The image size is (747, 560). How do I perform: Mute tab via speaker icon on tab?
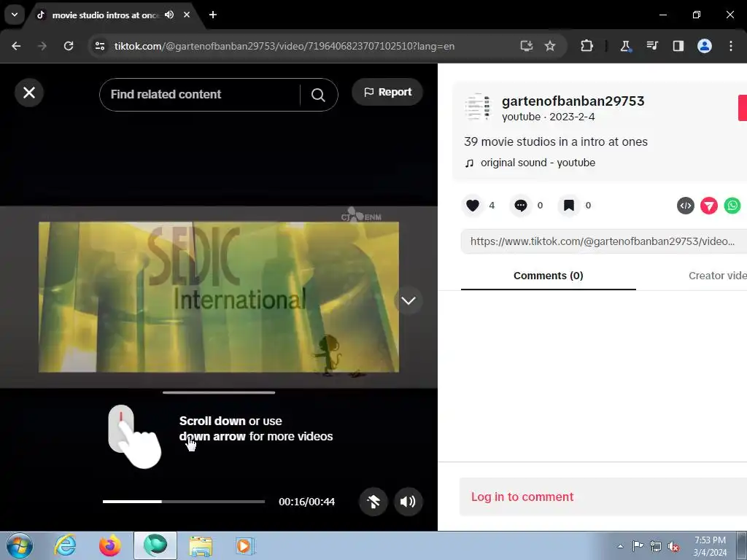pos(169,15)
